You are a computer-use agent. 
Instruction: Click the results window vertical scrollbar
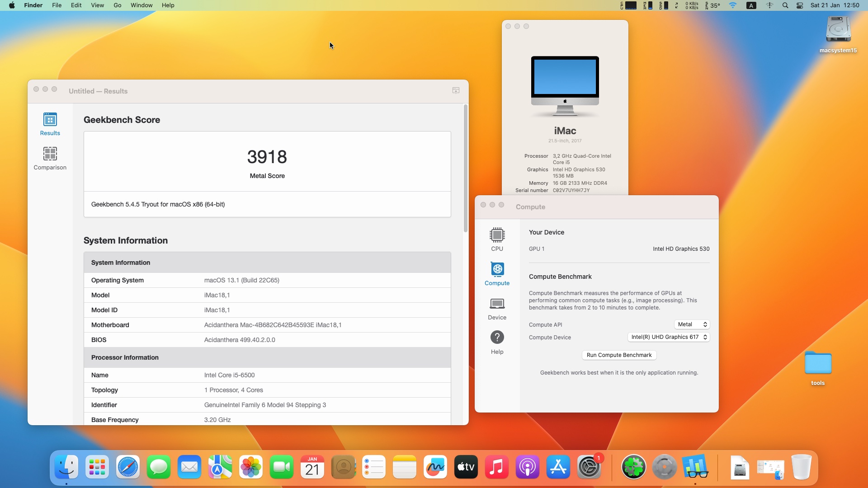pos(465,168)
